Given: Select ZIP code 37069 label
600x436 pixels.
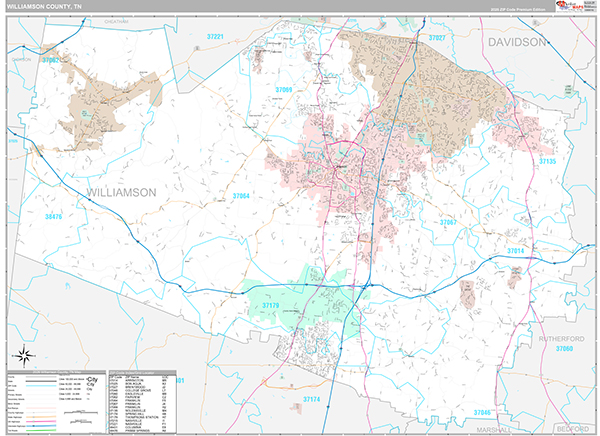Looking at the screenshot, I should (x=284, y=90).
